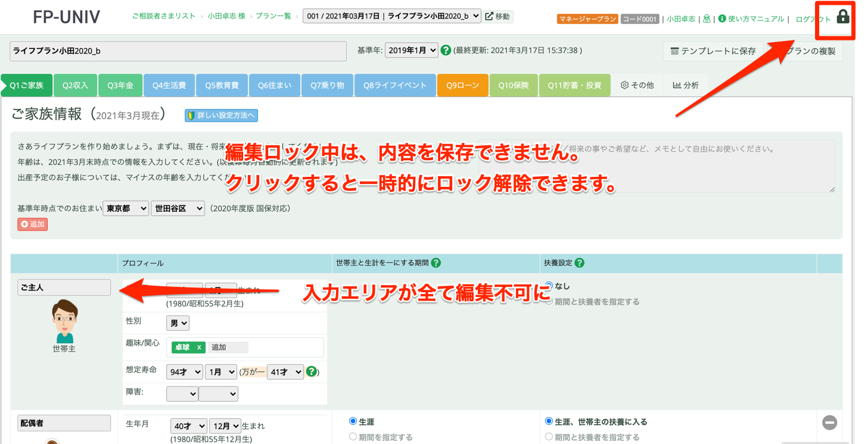Open 詳しい設定方法へ guide button

click(x=221, y=115)
